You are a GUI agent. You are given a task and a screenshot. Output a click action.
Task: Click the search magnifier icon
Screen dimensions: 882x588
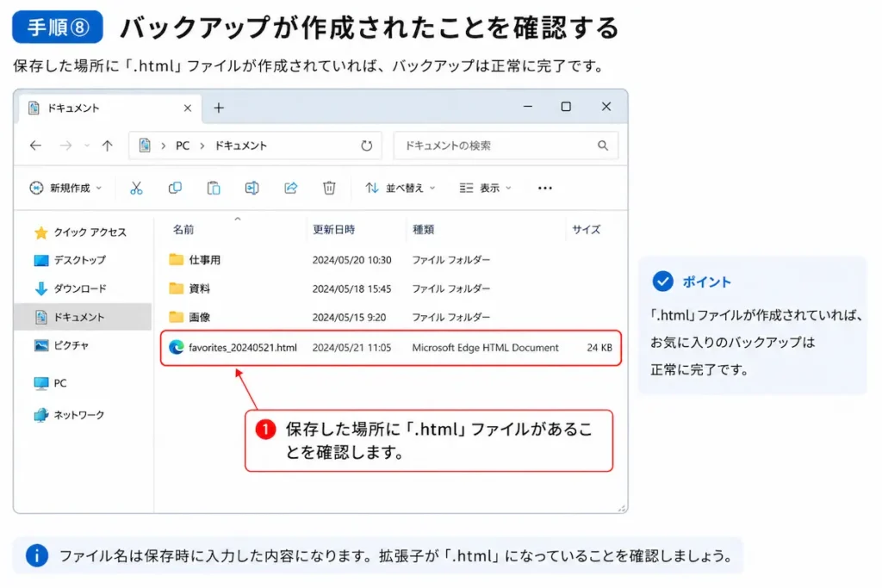click(x=603, y=145)
